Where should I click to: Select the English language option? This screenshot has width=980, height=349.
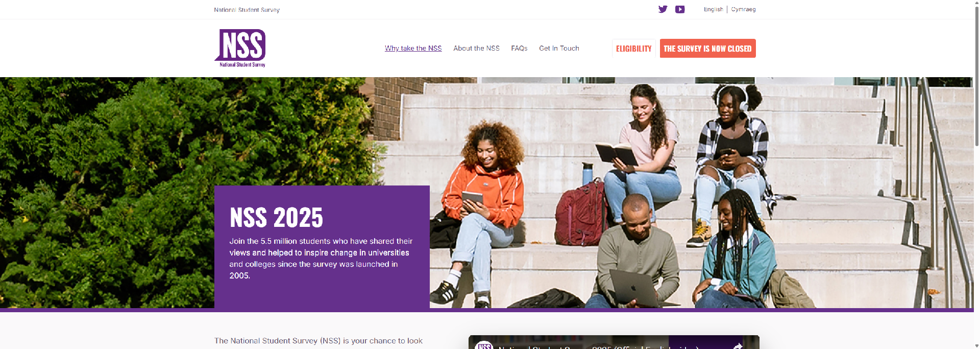713,9
